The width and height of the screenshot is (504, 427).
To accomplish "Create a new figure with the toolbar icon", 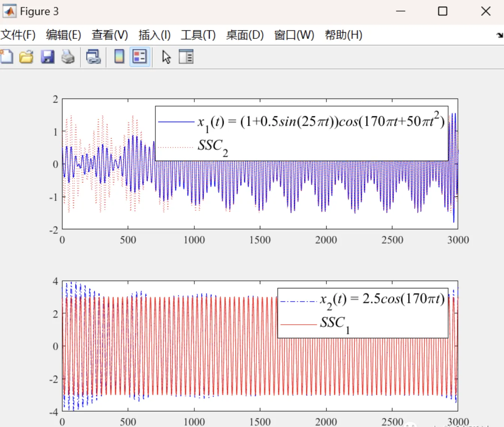I will (6, 57).
